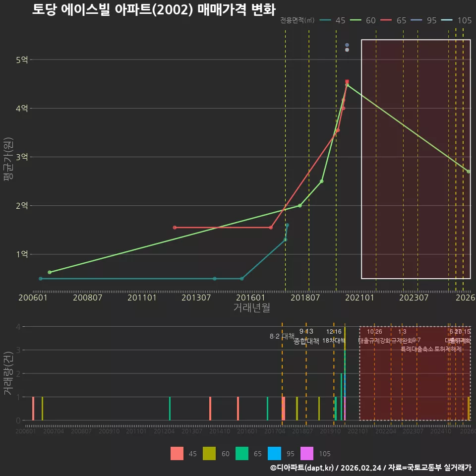Click the green data point on the 2억 line
476x476 pixels.
click(300, 206)
